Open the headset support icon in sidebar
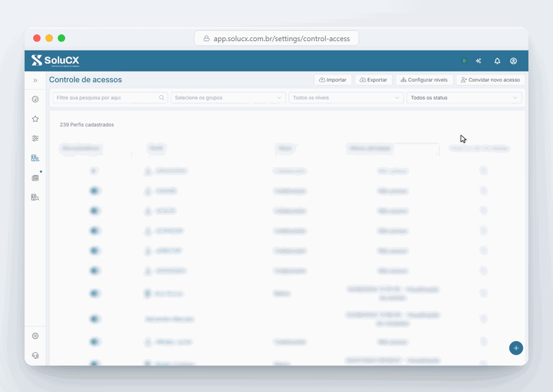 35,355
